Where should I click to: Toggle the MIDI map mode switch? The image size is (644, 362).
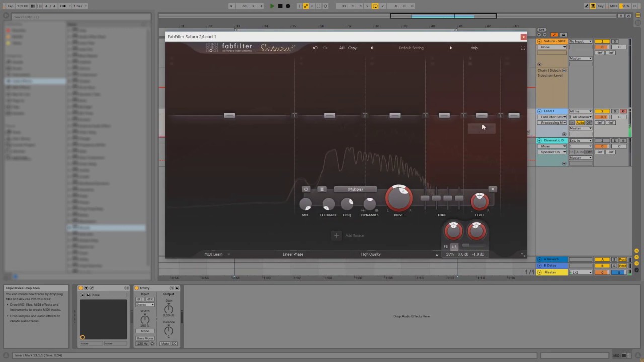pyautogui.click(x=614, y=6)
